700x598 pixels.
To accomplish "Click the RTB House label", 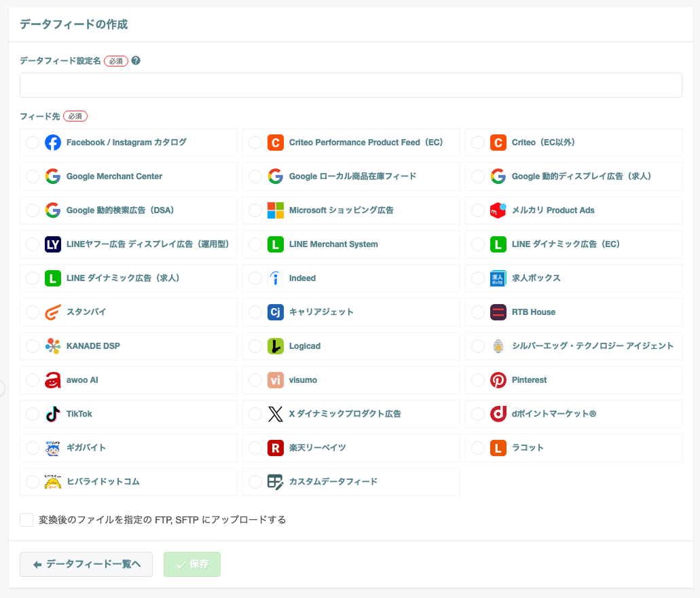I will click(x=534, y=312).
